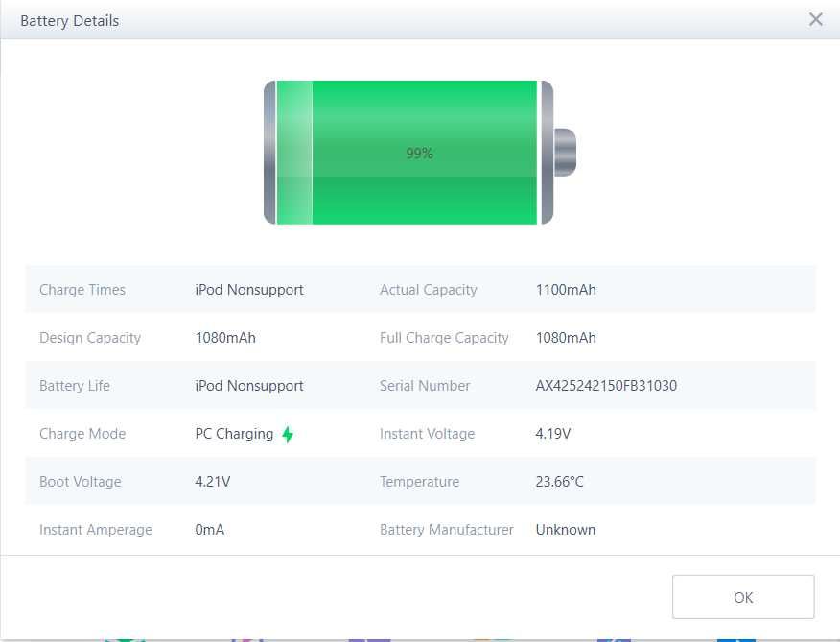Close the Battery Details dialog
The width and height of the screenshot is (840, 642).
coord(815,19)
